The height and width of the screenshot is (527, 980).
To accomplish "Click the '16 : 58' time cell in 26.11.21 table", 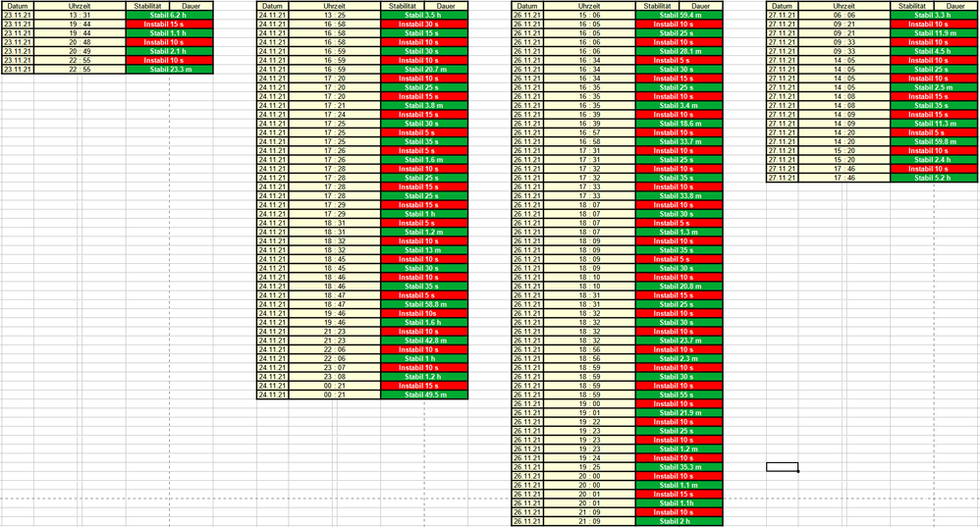I will click(589, 141).
